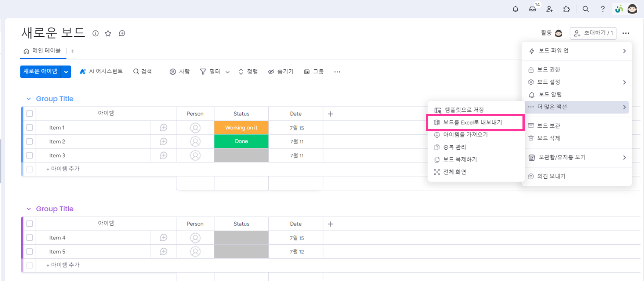Star the board as favorite
This screenshot has width=644, height=281.
point(108,33)
